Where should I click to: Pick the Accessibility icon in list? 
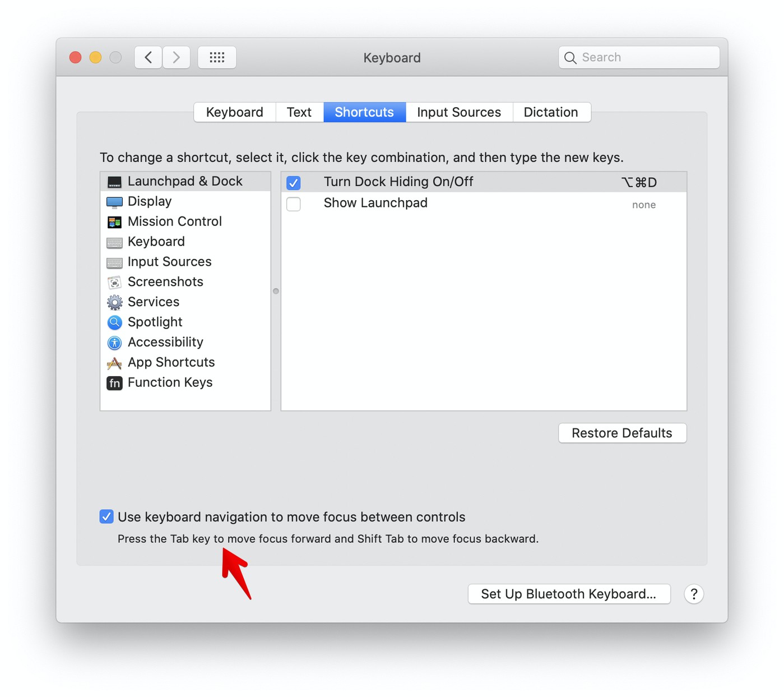coord(114,343)
